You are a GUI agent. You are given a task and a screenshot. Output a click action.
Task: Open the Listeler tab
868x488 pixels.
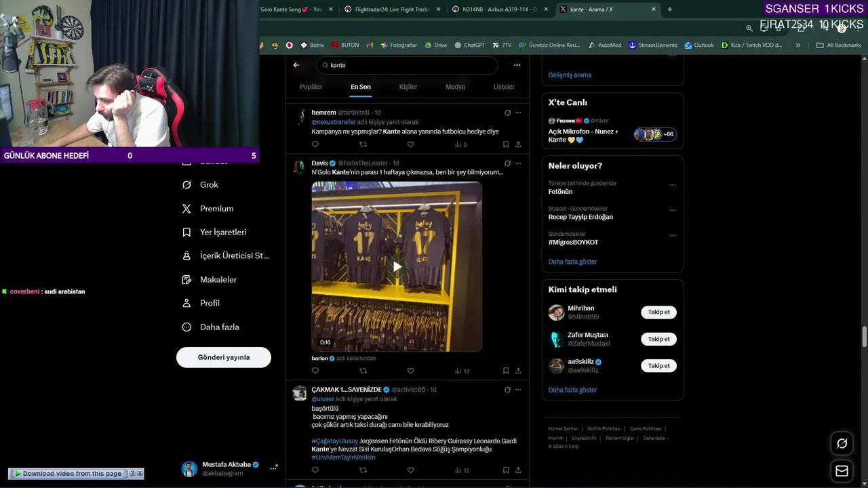click(x=504, y=87)
